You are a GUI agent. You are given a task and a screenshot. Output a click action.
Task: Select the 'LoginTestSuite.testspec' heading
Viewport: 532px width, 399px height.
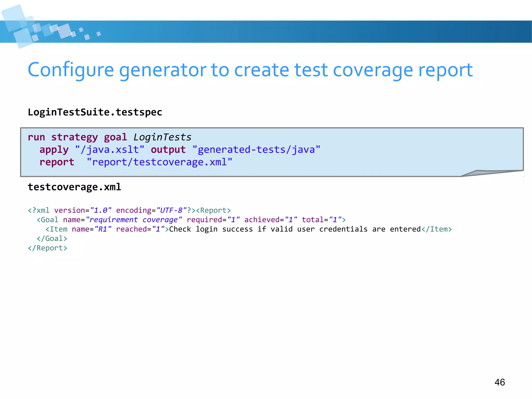click(95, 112)
